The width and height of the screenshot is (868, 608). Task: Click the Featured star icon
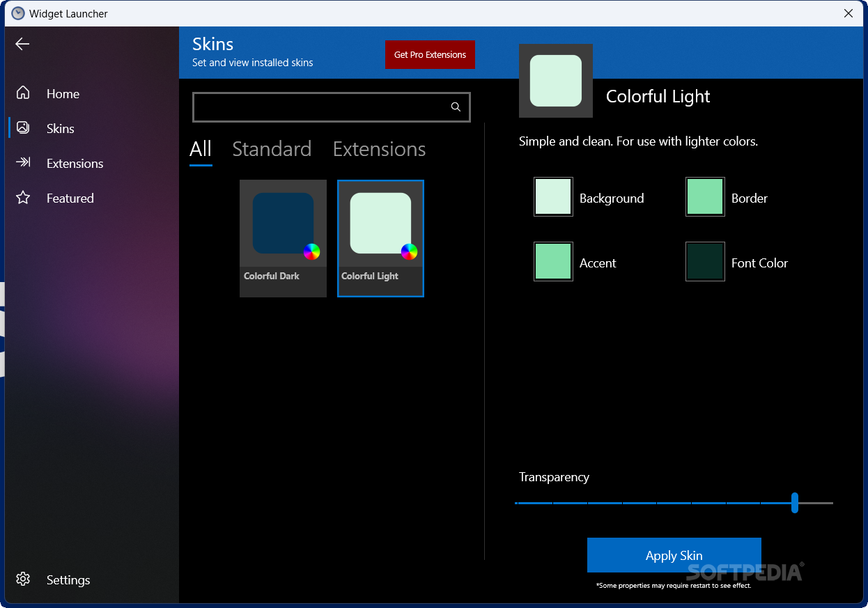tap(23, 198)
